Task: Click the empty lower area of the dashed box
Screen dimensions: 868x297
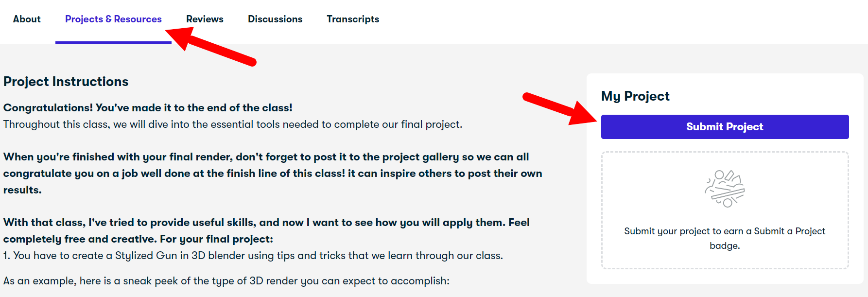Action: click(x=725, y=260)
